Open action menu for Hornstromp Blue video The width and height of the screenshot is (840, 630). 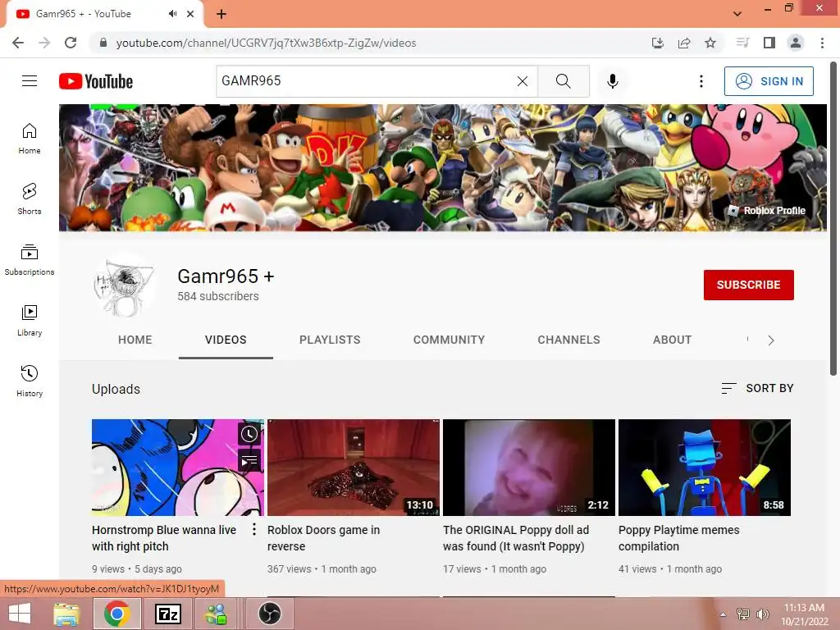pyautogui.click(x=254, y=529)
